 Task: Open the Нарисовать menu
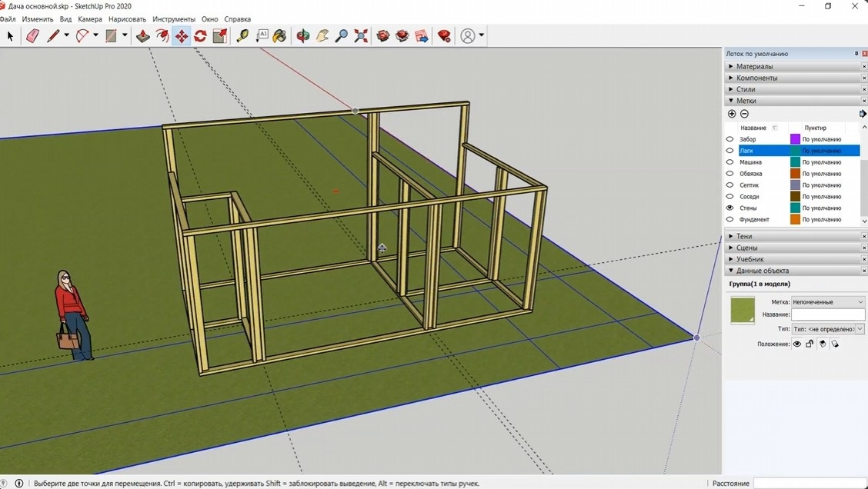coord(127,18)
